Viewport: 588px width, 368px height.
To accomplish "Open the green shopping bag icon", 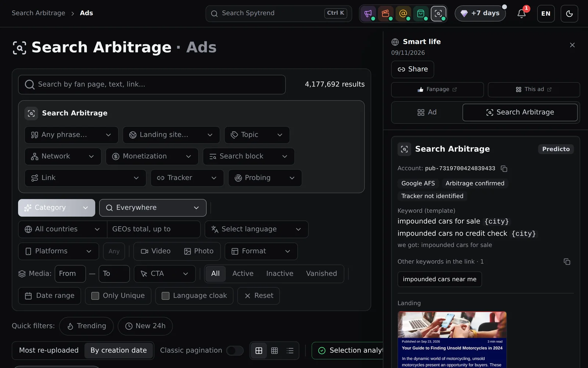I will coord(421,14).
